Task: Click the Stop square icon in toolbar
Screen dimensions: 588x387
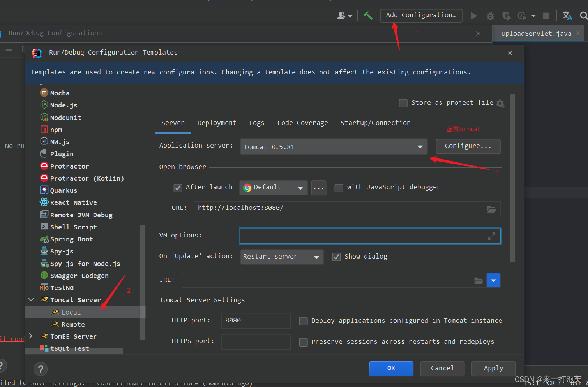Action: (x=546, y=16)
